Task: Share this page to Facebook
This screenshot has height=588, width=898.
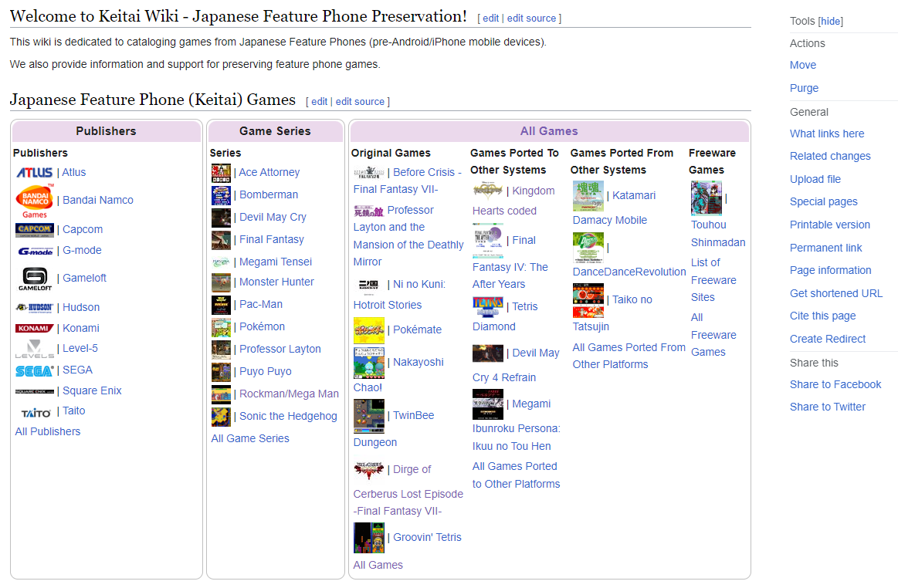Action: 835,385
